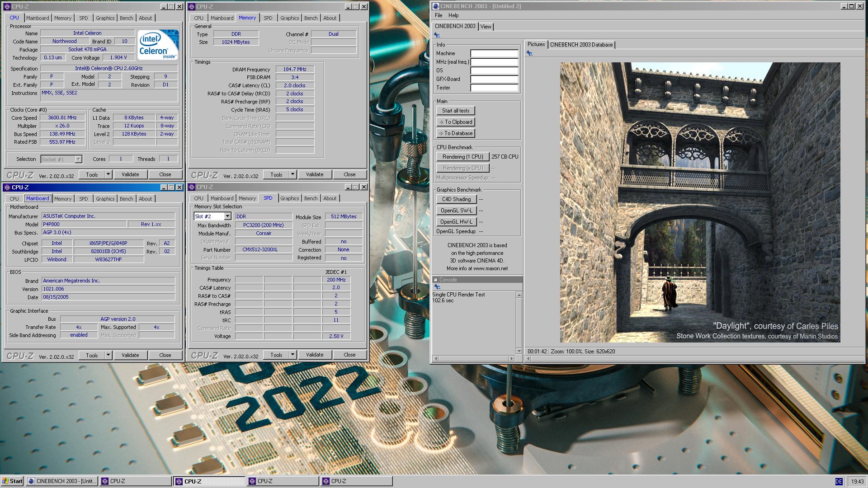Open CPU tab in the SPD tab window
Screen dimensions: 868x488
[x=199, y=198]
